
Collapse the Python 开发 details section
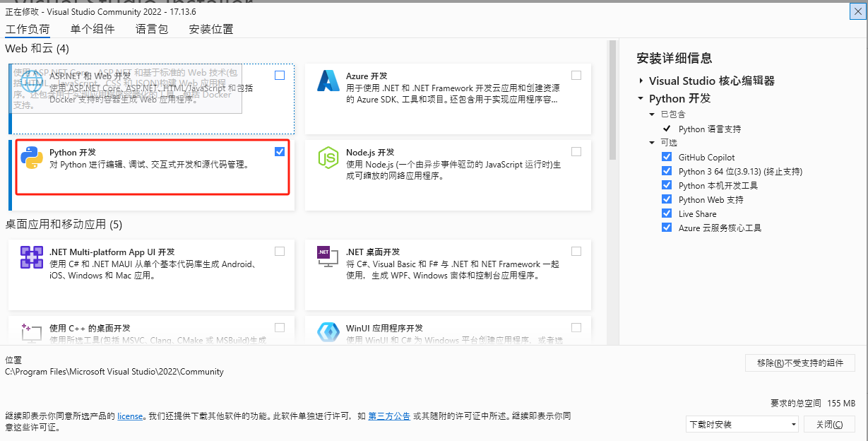tap(641, 99)
